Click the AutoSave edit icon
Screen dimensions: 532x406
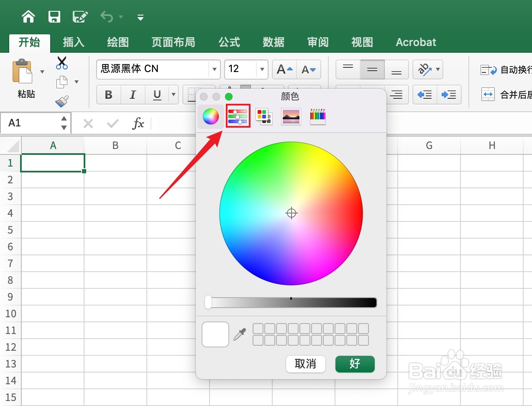coord(80,17)
